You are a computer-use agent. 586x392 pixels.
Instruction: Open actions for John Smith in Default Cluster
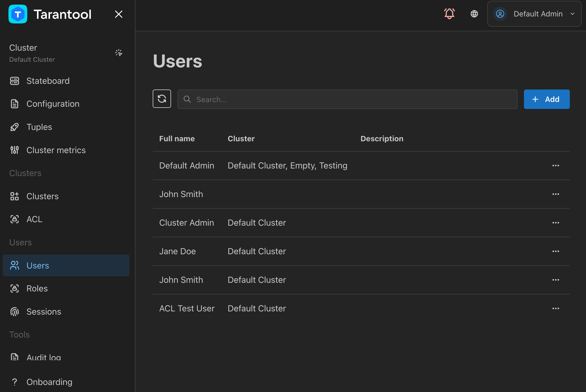(x=556, y=280)
